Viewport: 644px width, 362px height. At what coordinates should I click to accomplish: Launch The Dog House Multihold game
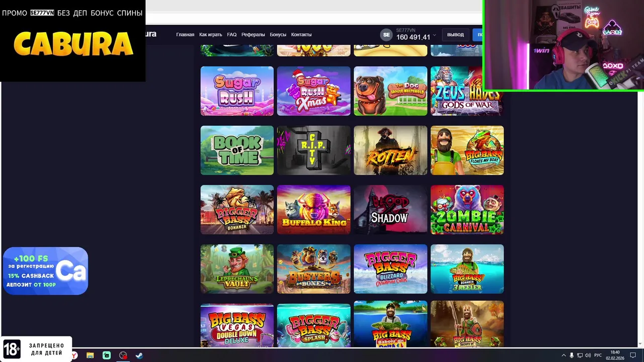[x=390, y=91]
